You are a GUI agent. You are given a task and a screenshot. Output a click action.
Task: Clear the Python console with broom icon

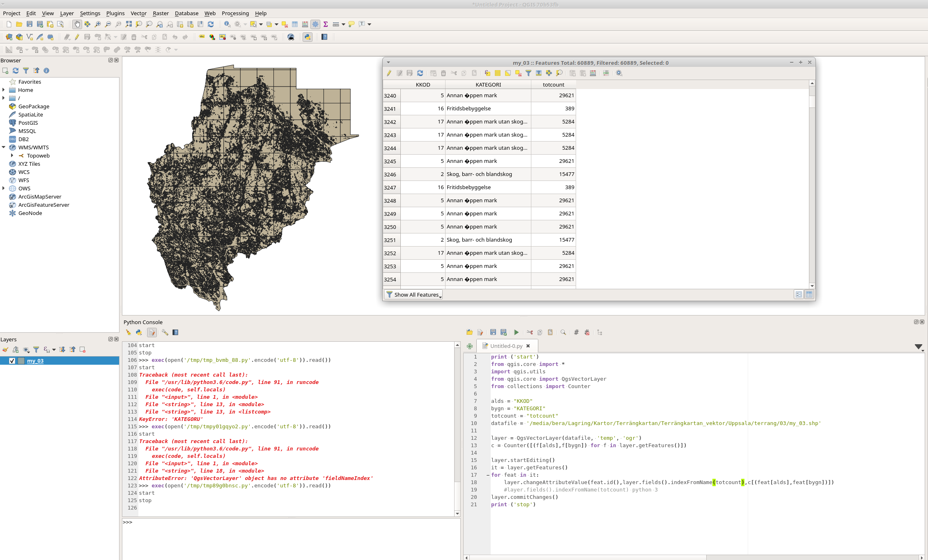pyautogui.click(x=129, y=332)
